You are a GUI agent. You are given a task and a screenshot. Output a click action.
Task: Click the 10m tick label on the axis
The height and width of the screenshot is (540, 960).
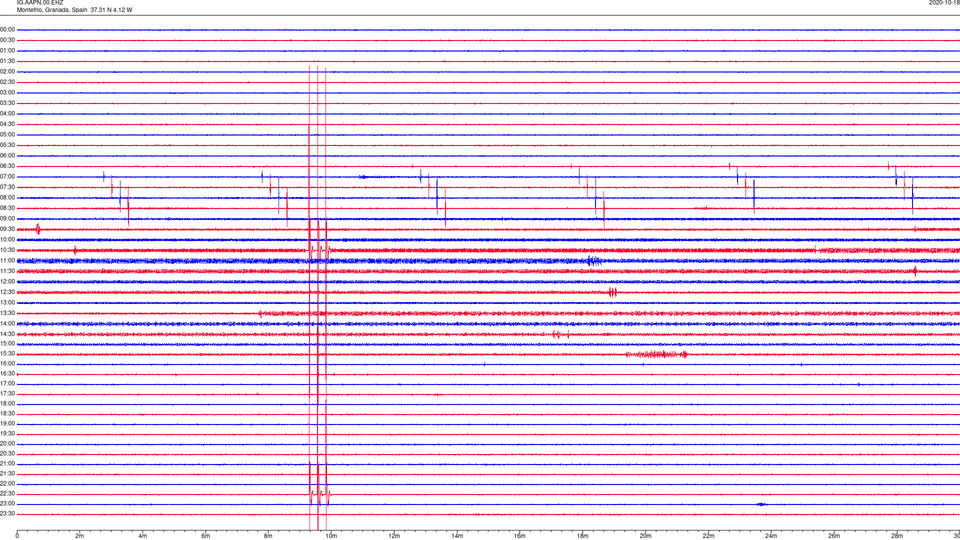(x=331, y=536)
